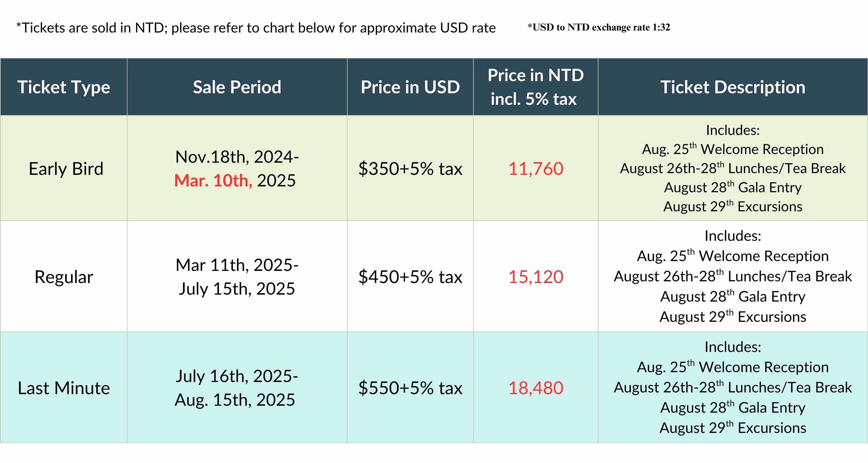
Task: Click the 11,760 NTD price
Action: point(536,168)
